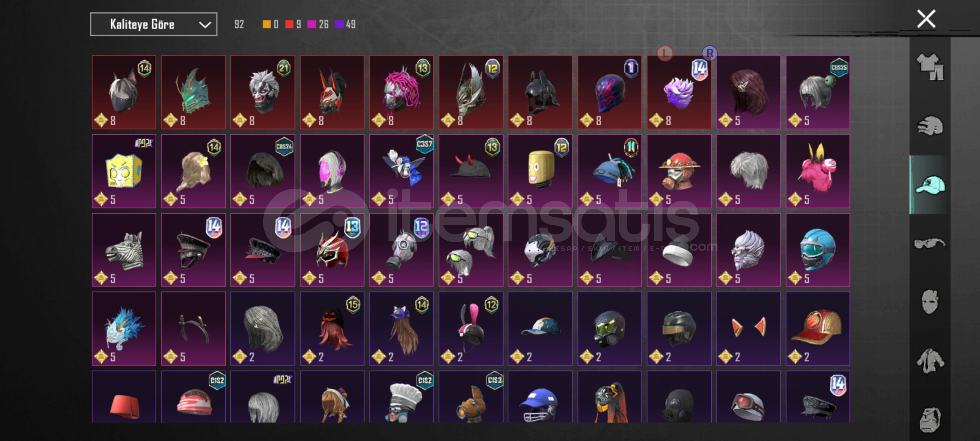This screenshot has height=441, width=980.
Task: Open the glasses category in sidebar
Action: coord(930,244)
